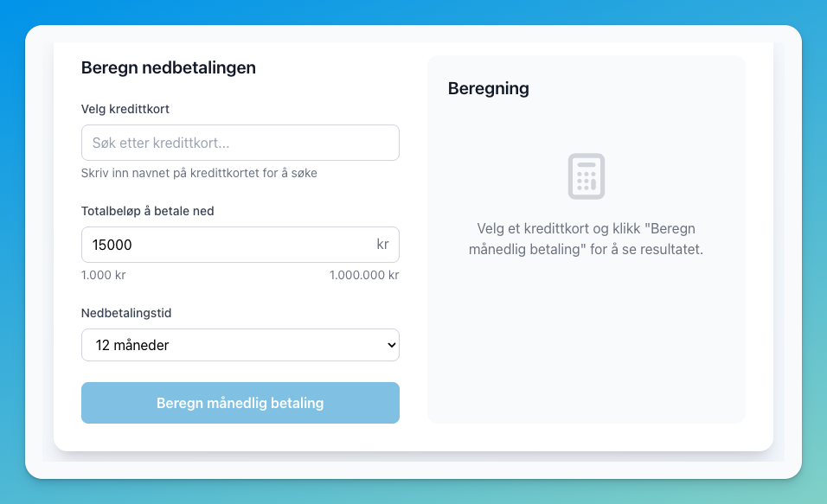Click the 1.000.000 kr maximum hint
Viewport: 827px width, 504px height.
363,276
